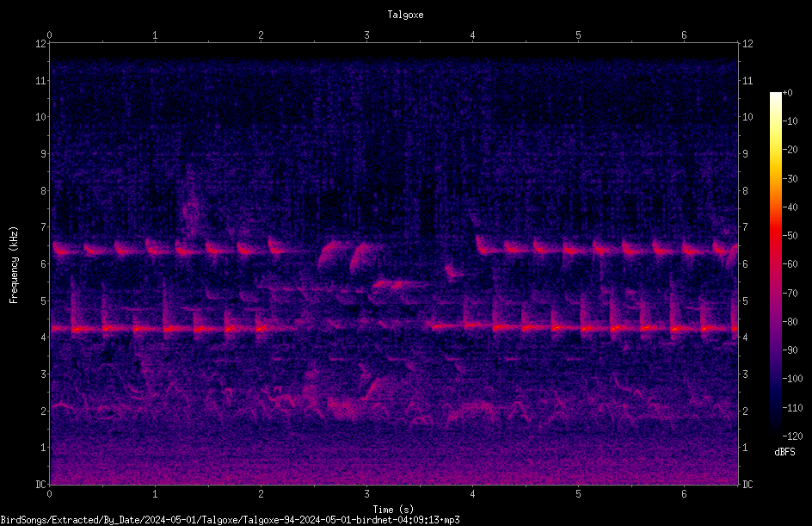Screen dimensions: 812x526
Task: Click the dBFS label under the color scale
Action: point(784,452)
